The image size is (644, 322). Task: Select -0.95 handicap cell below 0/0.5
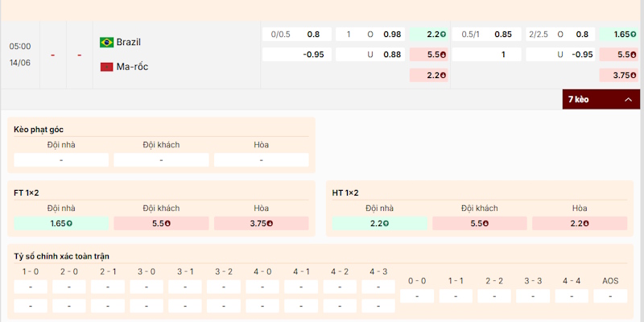click(297, 54)
